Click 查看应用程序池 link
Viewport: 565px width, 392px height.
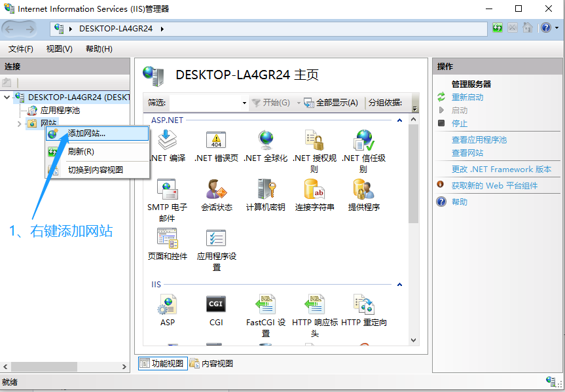pos(479,140)
